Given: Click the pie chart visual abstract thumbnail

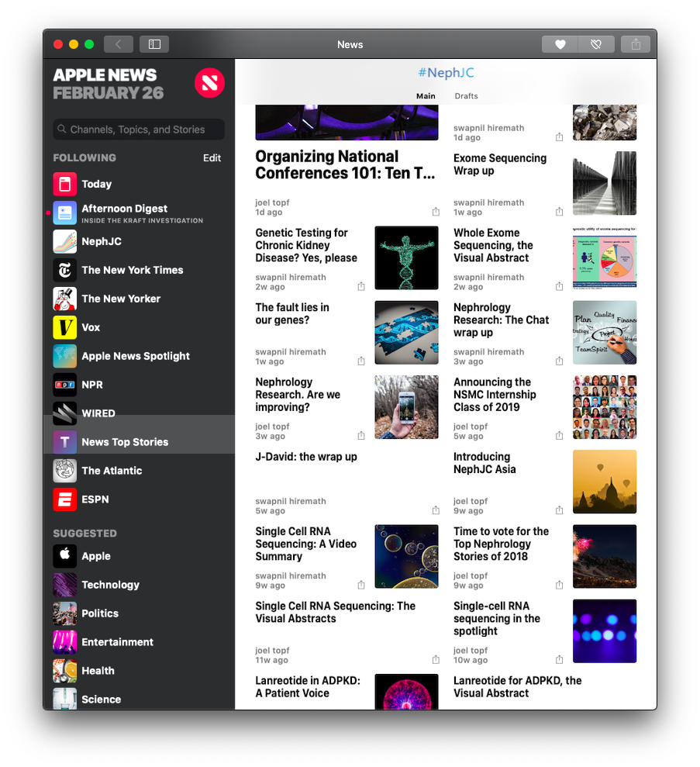Looking at the screenshot, I should click(605, 257).
